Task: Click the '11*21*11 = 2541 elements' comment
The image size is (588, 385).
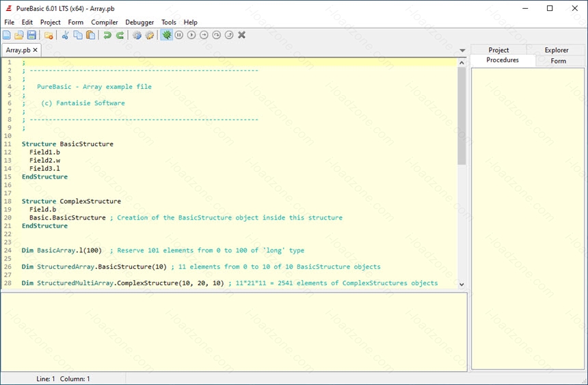Action: pos(333,283)
